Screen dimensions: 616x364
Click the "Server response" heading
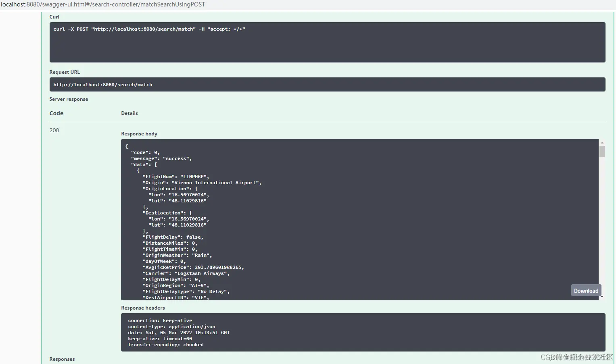pyautogui.click(x=69, y=99)
